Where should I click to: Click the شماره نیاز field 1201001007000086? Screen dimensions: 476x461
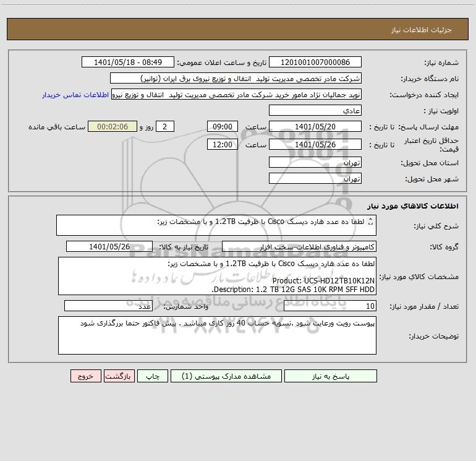(315, 62)
